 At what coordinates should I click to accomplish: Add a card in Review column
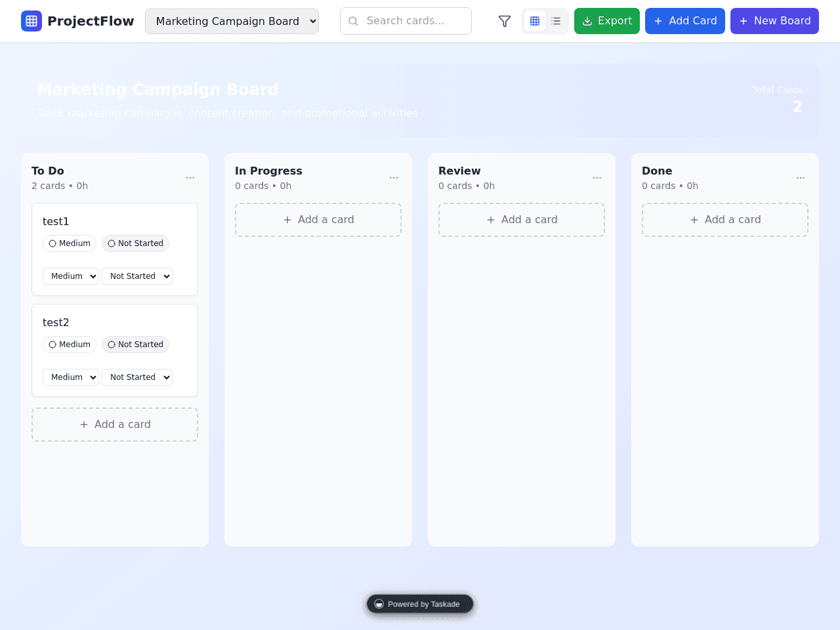(x=522, y=220)
